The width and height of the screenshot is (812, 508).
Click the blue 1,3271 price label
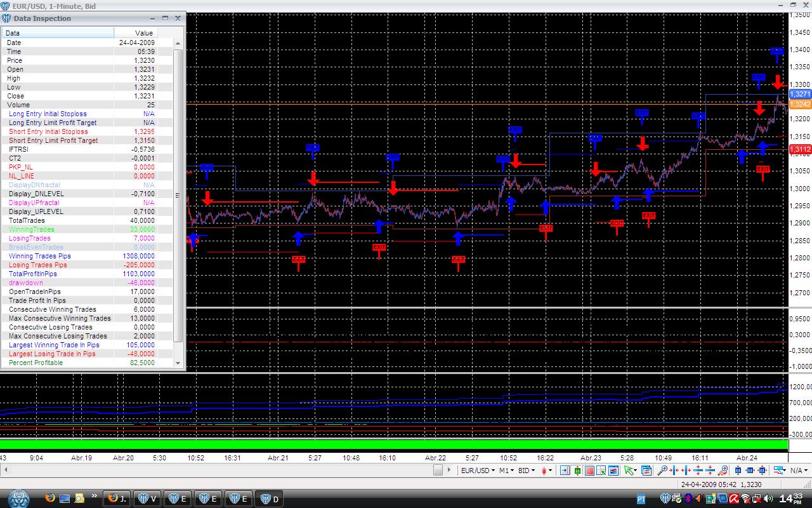[x=800, y=94]
